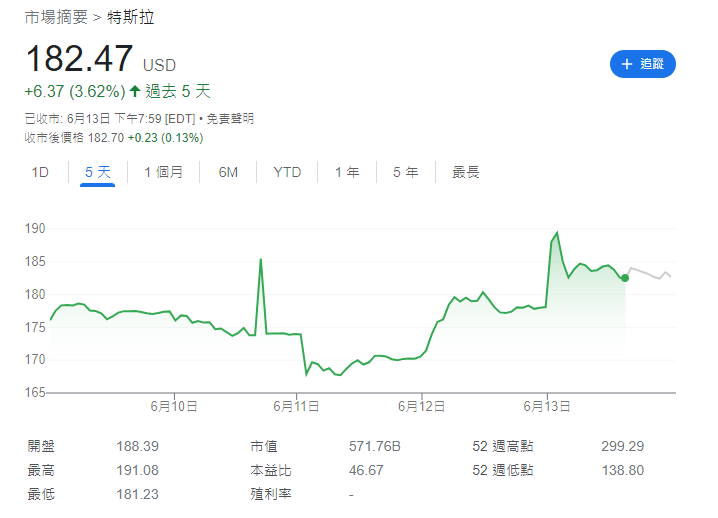718x518 pixels.
Task: Click the 殖利率 label
Action: point(271,494)
